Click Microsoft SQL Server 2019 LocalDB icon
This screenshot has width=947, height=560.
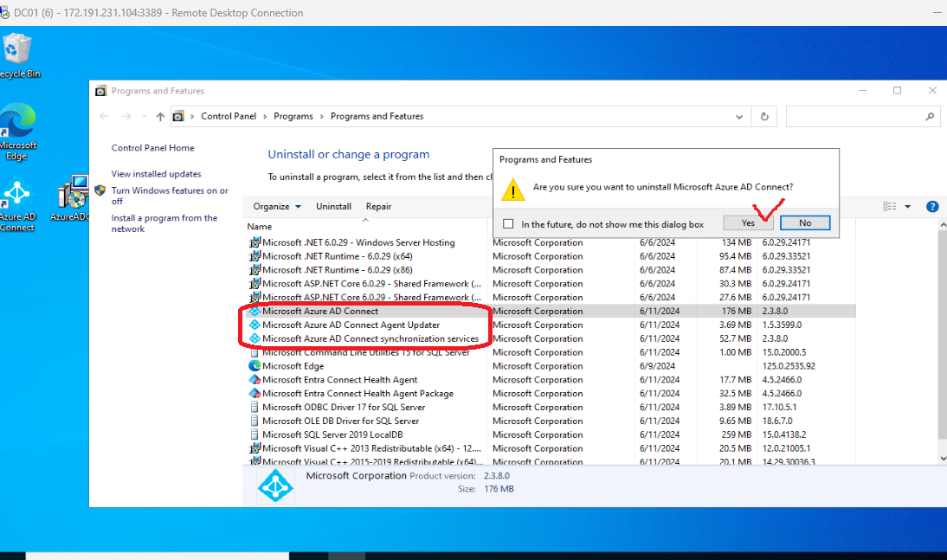(x=254, y=435)
